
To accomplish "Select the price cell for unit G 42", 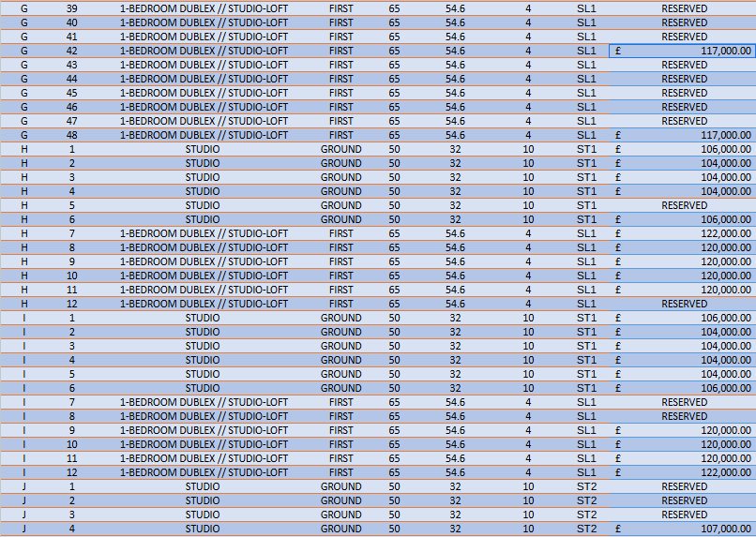I will [x=682, y=51].
